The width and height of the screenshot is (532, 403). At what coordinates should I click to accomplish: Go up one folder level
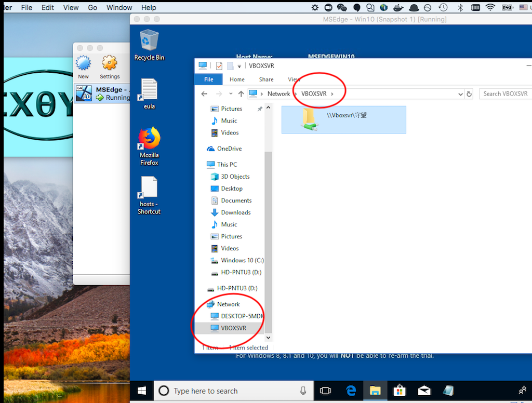pos(241,94)
